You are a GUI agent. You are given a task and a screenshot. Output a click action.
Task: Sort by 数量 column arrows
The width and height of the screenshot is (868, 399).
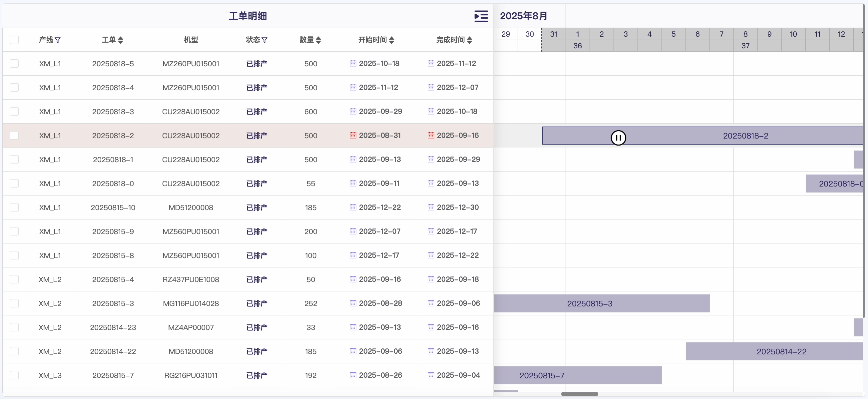tap(318, 40)
